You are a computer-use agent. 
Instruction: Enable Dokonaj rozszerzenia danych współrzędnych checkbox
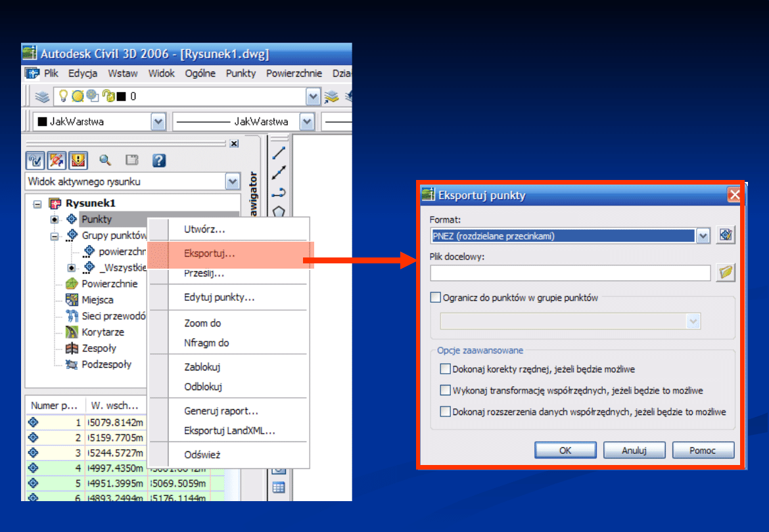446,412
